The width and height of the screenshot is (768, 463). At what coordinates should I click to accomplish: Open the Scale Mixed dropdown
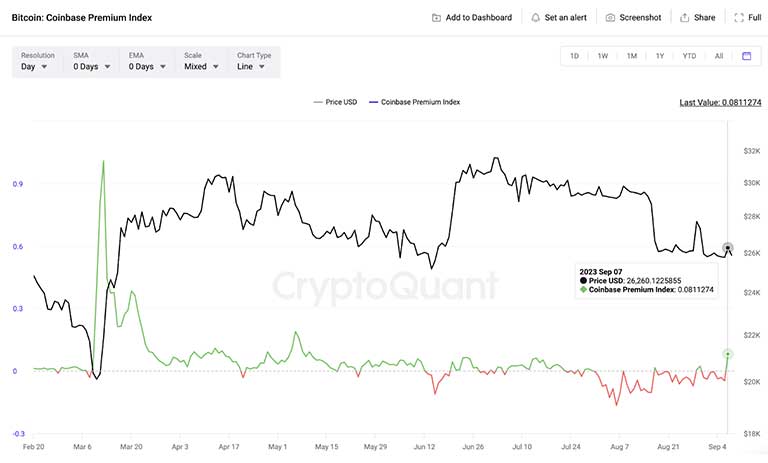pos(201,62)
